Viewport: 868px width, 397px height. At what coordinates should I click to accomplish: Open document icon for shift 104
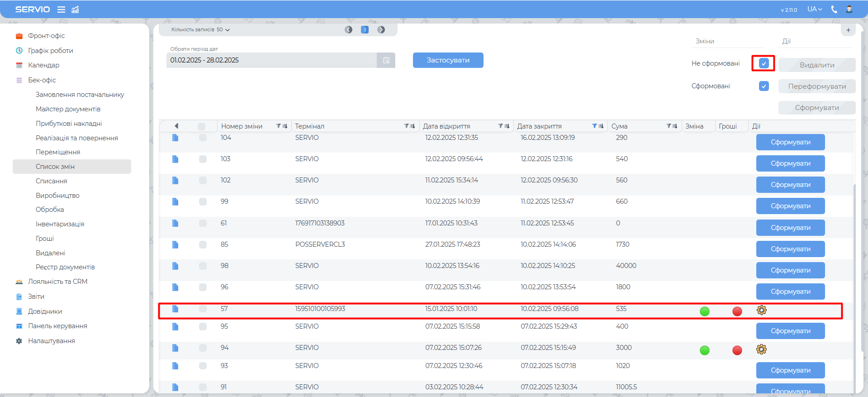[175, 138]
